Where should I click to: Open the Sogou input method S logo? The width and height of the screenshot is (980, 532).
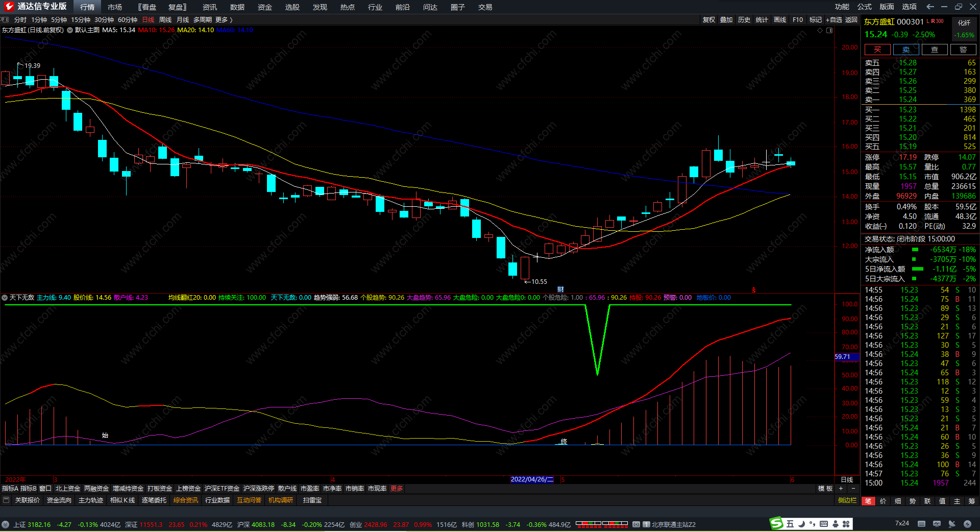(776, 523)
